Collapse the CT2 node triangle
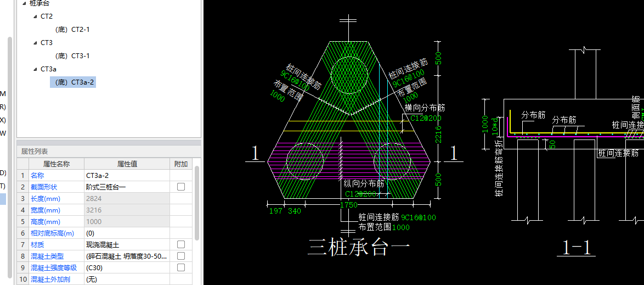 click(35, 16)
